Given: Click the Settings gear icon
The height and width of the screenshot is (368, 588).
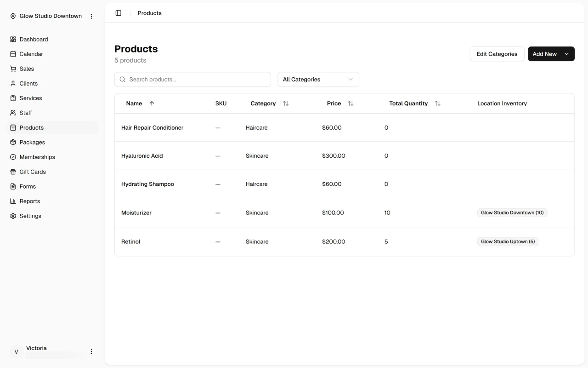Looking at the screenshot, I should [x=13, y=216].
